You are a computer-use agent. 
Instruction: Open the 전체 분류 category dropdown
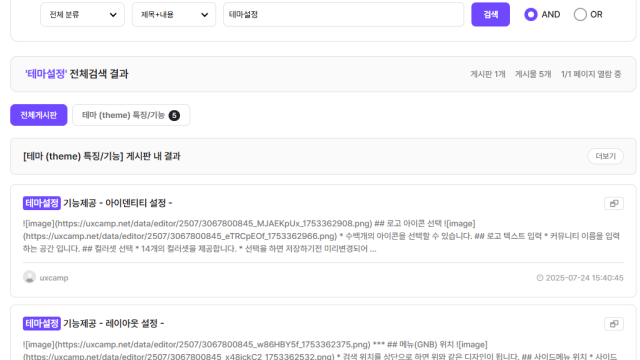(x=82, y=15)
